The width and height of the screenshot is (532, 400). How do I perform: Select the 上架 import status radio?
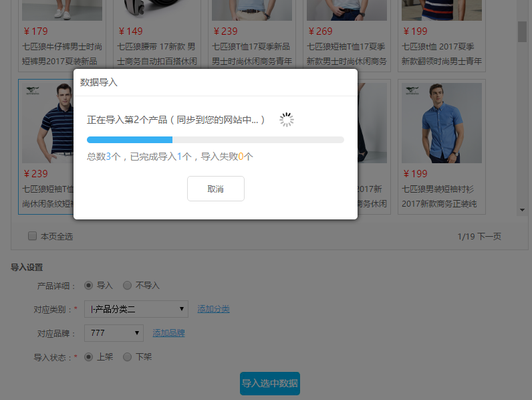click(88, 357)
